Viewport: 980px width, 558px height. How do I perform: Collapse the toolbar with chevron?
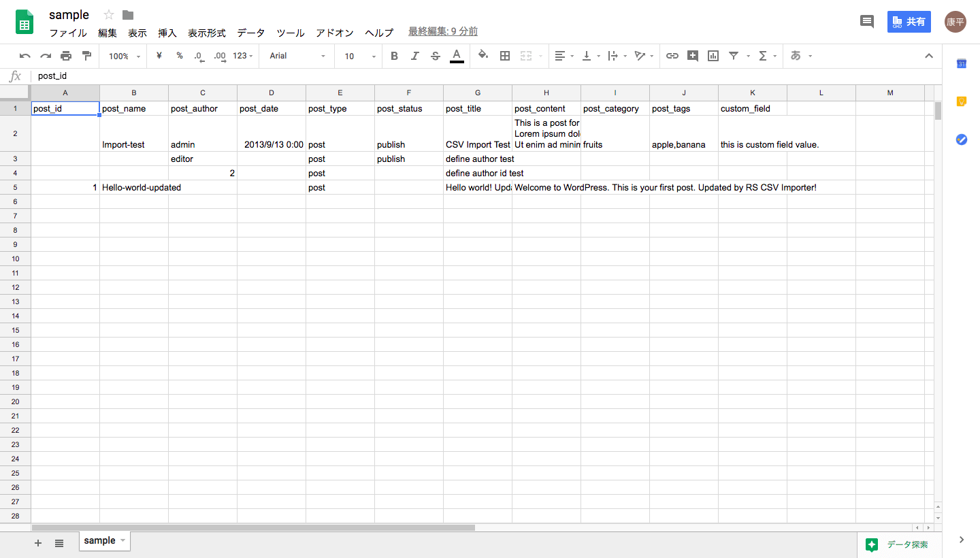[929, 56]
